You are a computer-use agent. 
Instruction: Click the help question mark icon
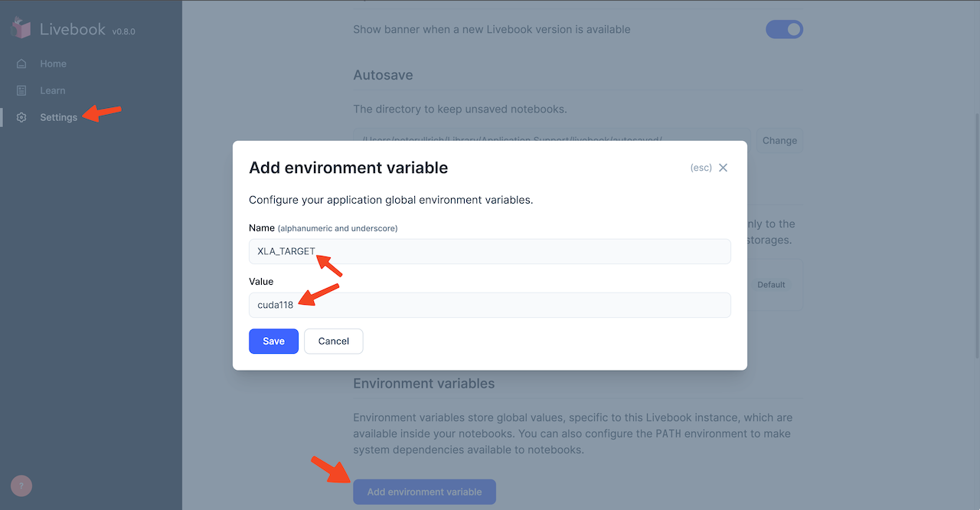20,485
